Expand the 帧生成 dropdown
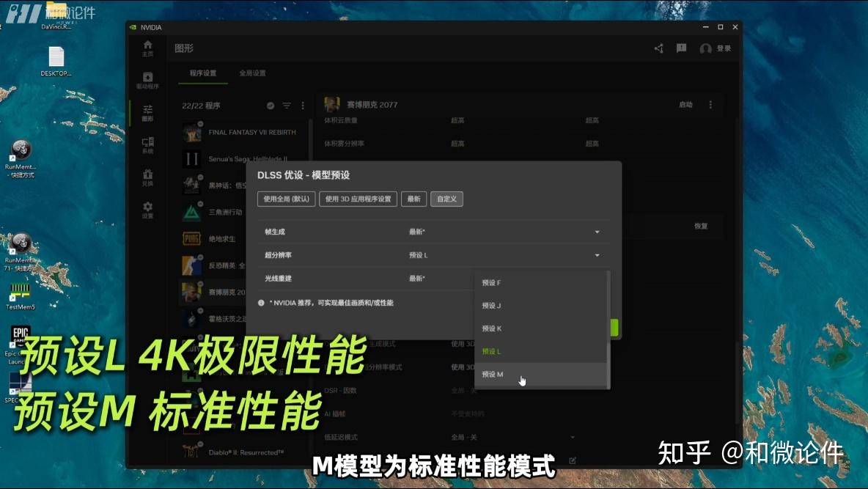868x489 pixels. click(597, 232)
